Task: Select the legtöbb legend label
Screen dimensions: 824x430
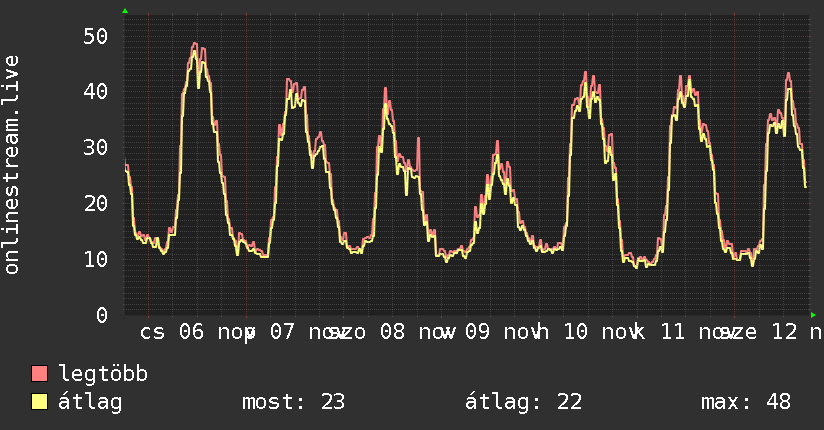Action: click(x=103, y=374)
